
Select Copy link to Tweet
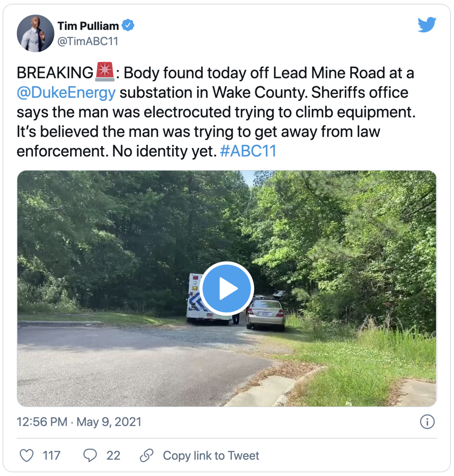tap(211, 456)
